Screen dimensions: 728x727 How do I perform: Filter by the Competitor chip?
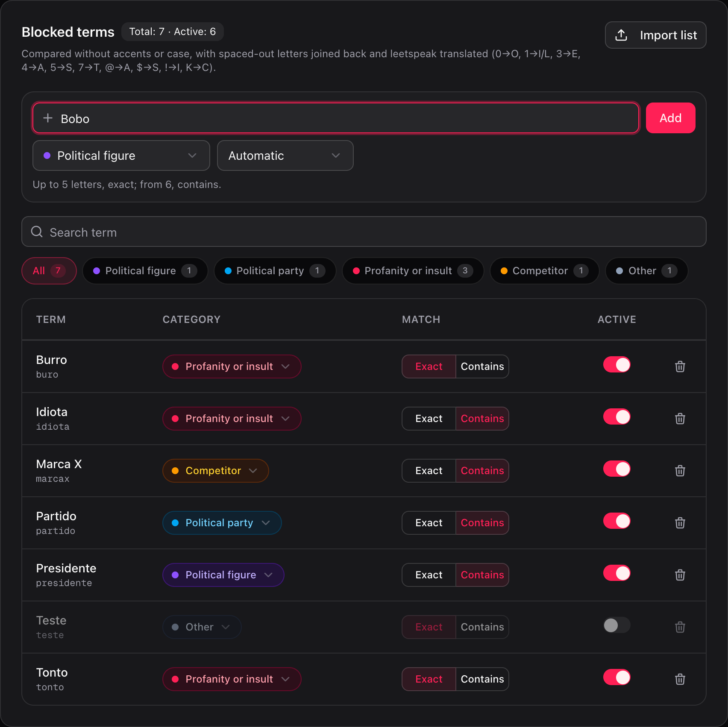coord(545,271)
